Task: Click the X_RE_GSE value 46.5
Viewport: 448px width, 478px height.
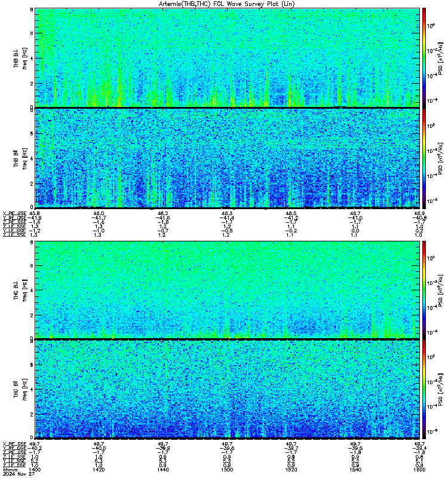Action: pos(291,213)
